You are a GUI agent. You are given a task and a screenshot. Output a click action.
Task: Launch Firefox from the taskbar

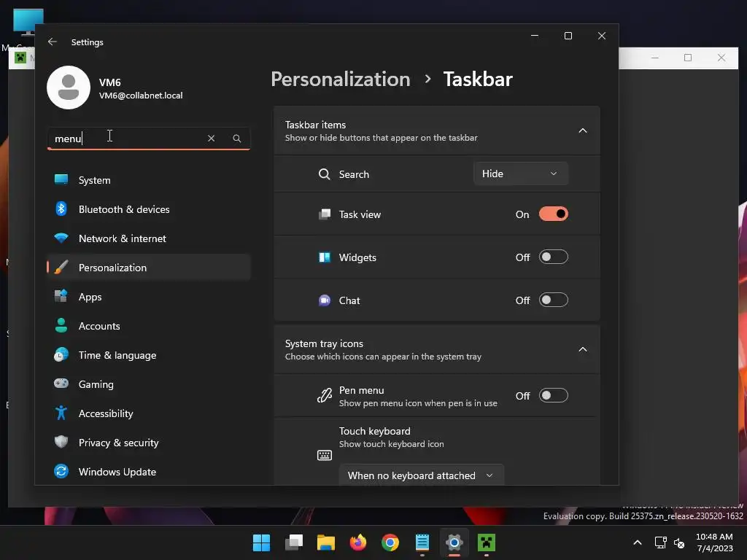(357, 542)
